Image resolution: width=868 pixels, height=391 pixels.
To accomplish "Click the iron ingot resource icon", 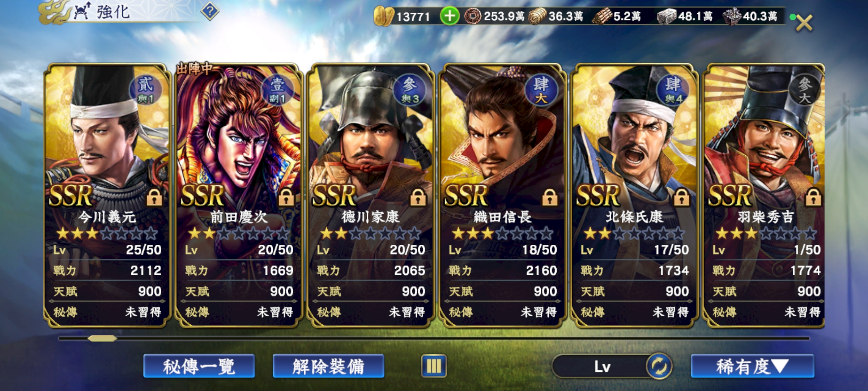I will tap(667, 17).
